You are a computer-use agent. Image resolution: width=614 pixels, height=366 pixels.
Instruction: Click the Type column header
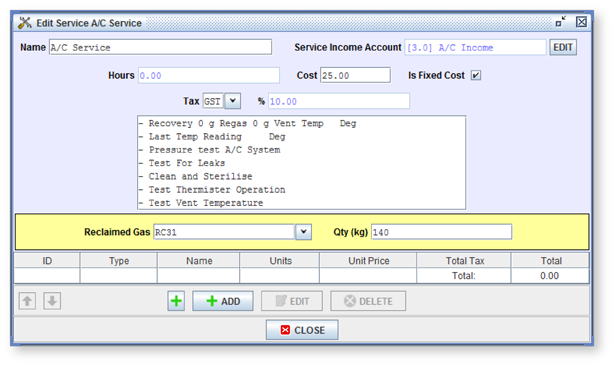[x=119, y=261]
